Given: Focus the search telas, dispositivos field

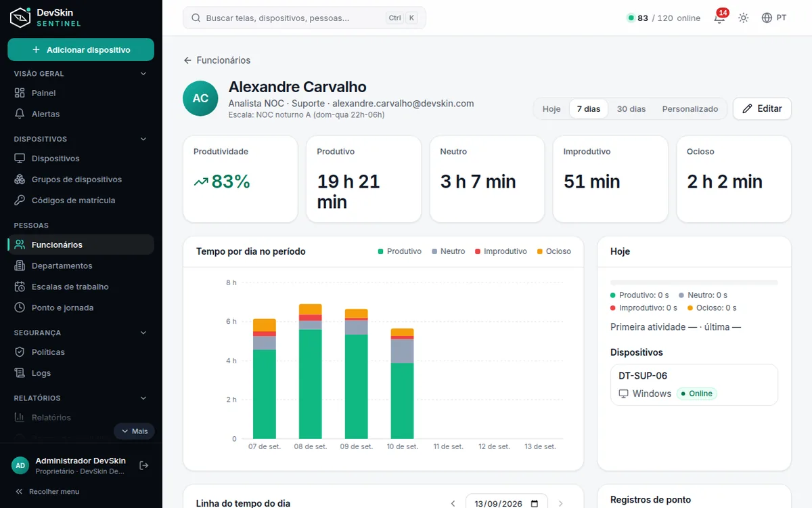Looking at the screenshot, I should (304, 18).
